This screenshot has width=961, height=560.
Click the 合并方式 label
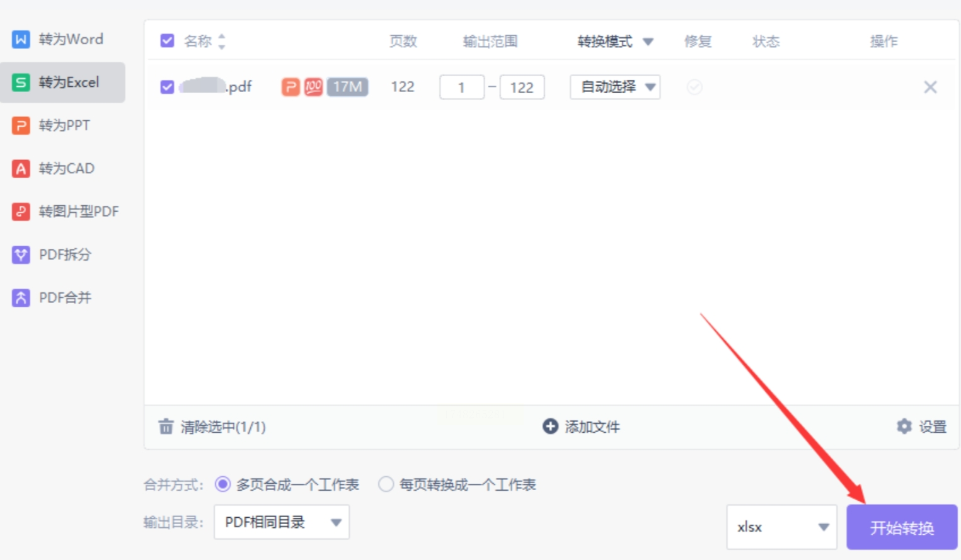point(173,485)
